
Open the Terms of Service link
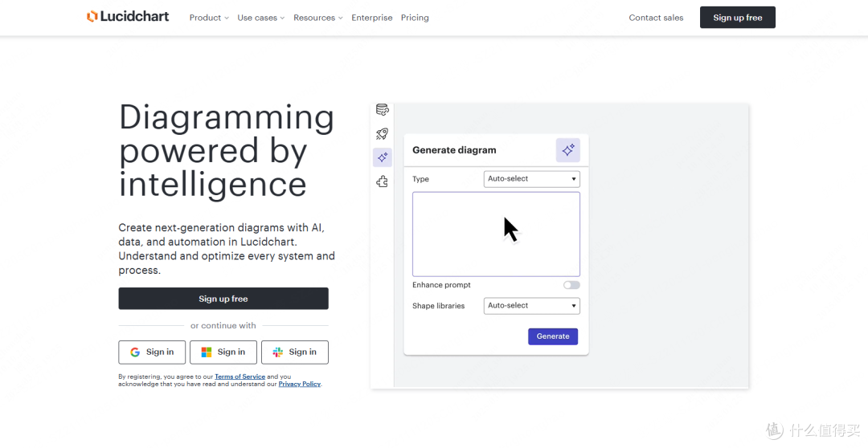coord(240,377)
